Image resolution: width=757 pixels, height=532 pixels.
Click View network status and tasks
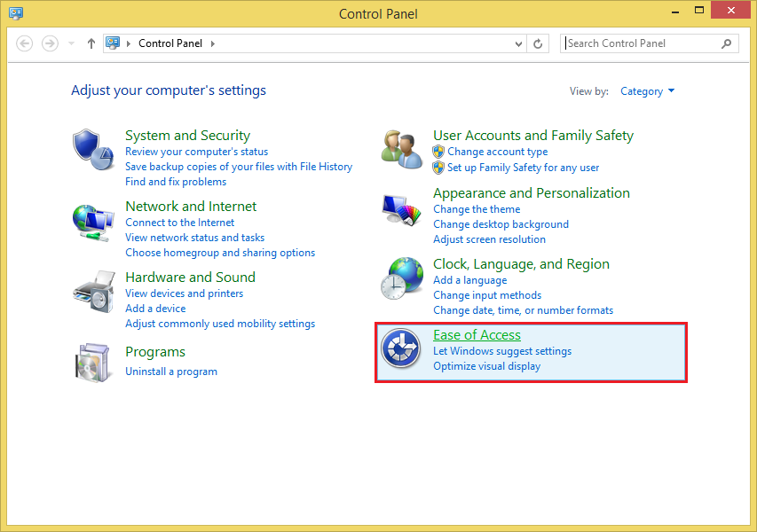point(194,238)
